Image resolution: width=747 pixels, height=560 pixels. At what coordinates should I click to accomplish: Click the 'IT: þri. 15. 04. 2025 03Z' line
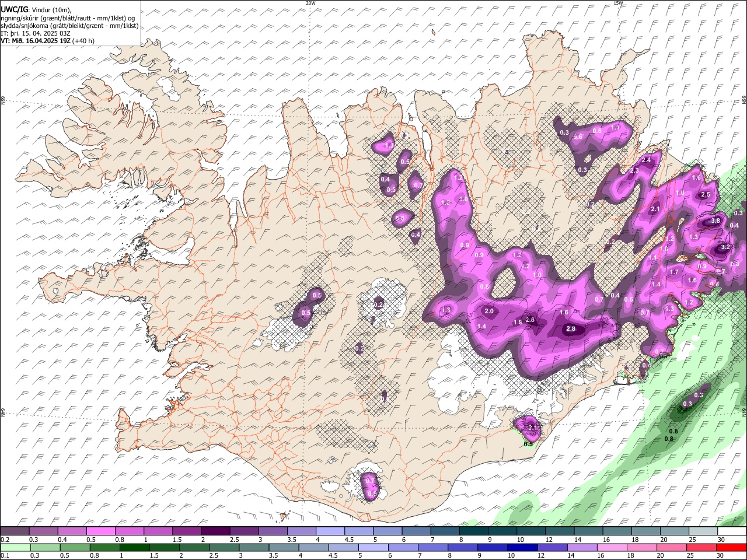[35, 33]
